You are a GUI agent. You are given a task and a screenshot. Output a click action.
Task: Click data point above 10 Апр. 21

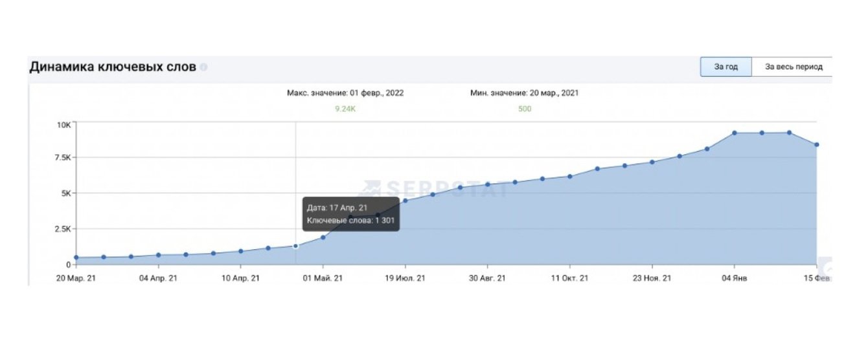click(x=240, y=251)
